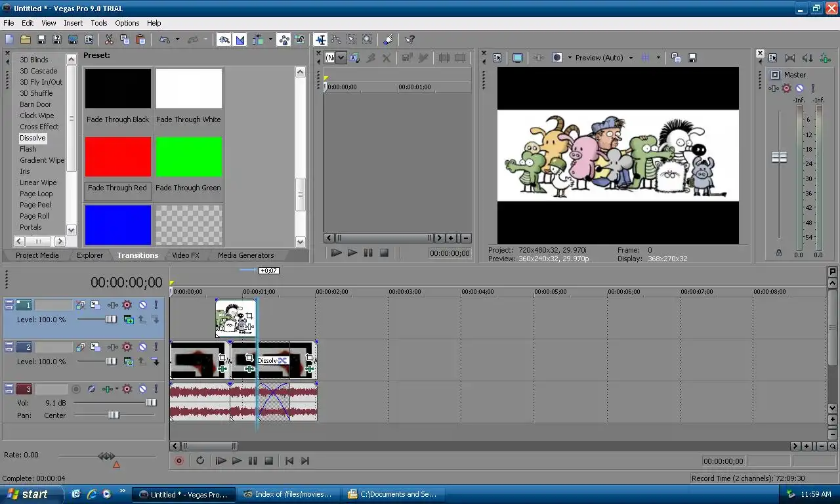Select the Zoom Edit tool
The height and width of the screenshot is (504, 840).
point(367,40)
